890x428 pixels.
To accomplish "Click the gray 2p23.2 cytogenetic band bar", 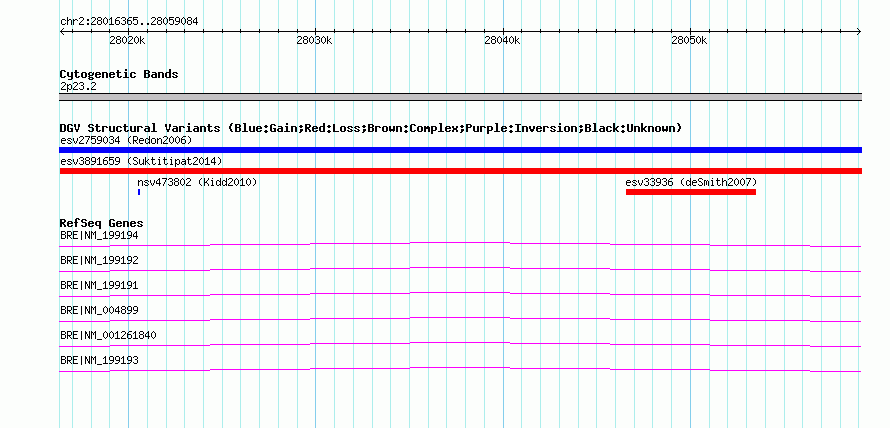I will point(460,97).
